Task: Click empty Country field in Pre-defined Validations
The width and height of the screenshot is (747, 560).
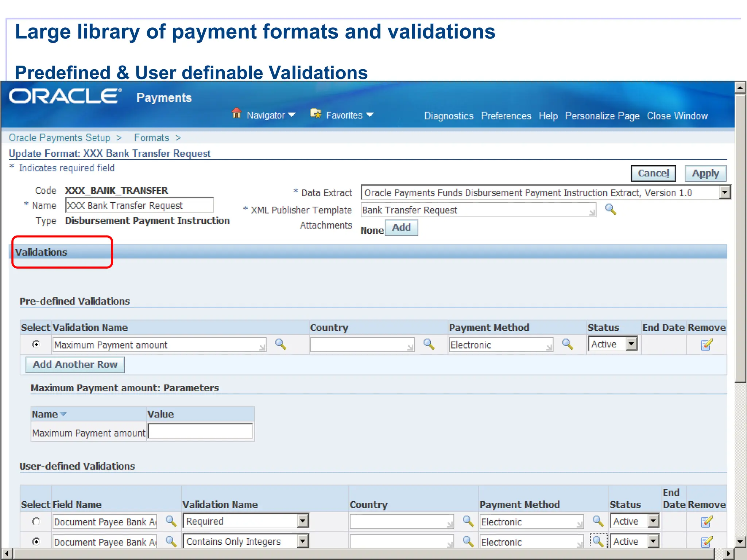Action: click(362, 345)
